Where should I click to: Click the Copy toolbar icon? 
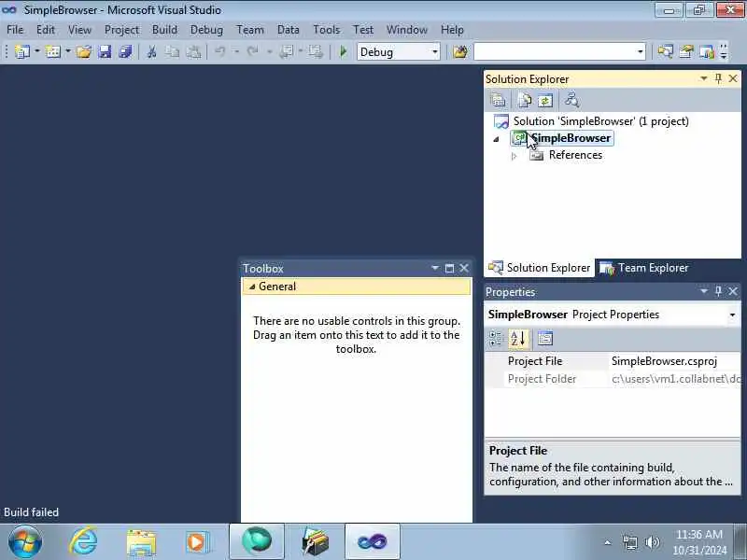[173, 51]
